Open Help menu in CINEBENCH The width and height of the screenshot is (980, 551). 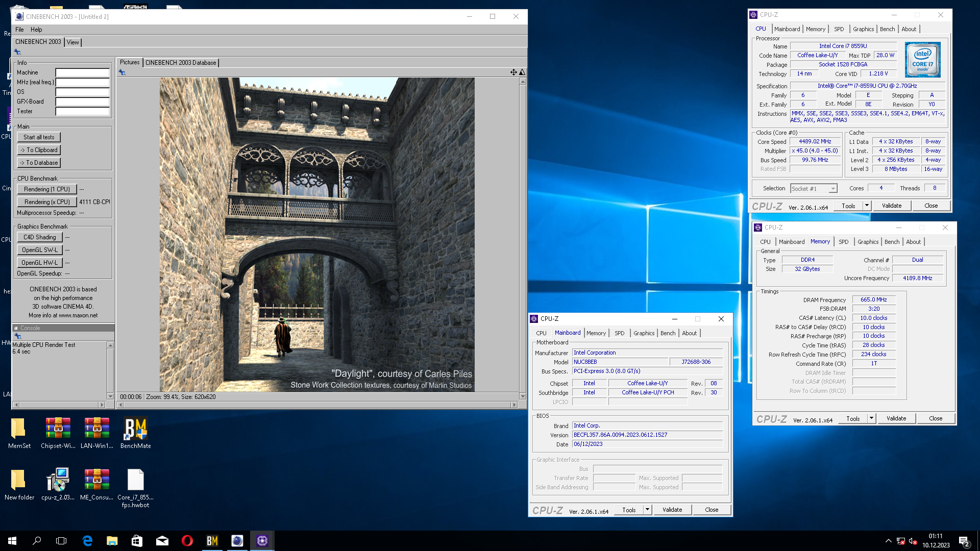[x=36, y=30]
